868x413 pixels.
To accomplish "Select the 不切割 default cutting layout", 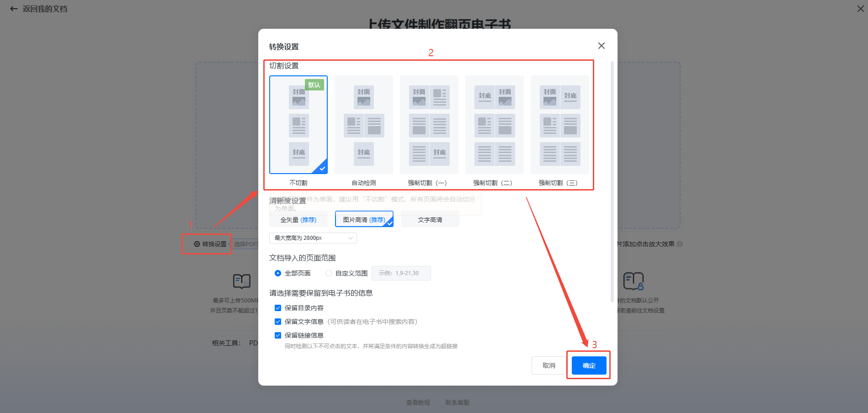I will click(298, 125).
